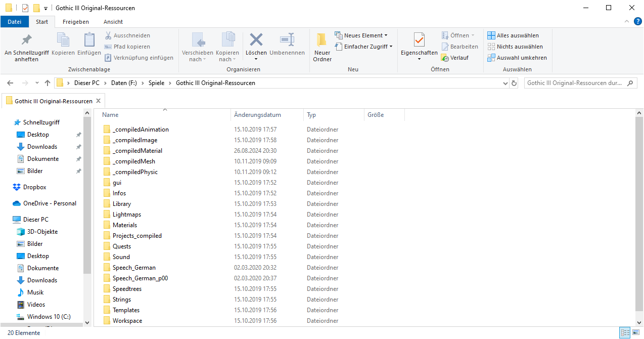This screenshot has height=339, width=644.
Task: Open the Ansicht ribbon tab
Action: click(x=113, y=22)
